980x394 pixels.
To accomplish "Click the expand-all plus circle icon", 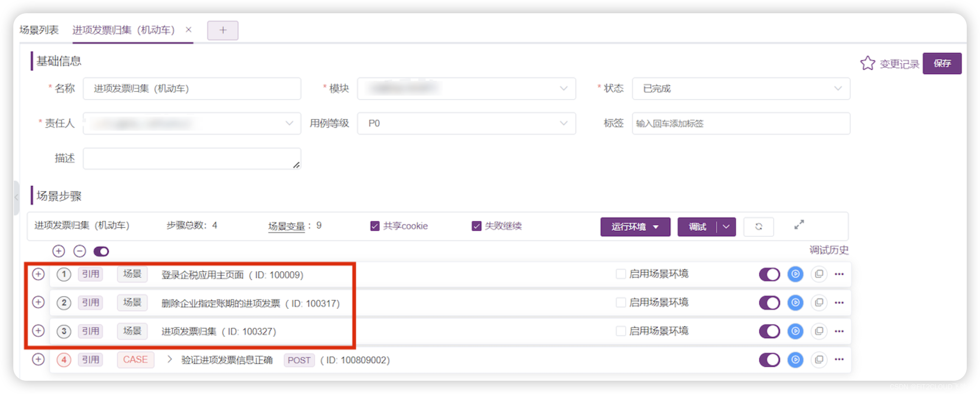I will [58, 251].
